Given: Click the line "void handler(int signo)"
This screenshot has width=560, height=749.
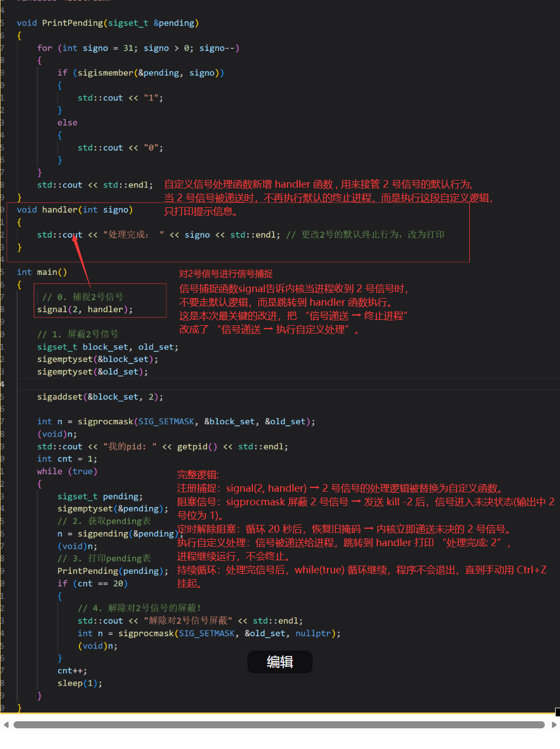Looking at the screenshot, I should [75, 210].
